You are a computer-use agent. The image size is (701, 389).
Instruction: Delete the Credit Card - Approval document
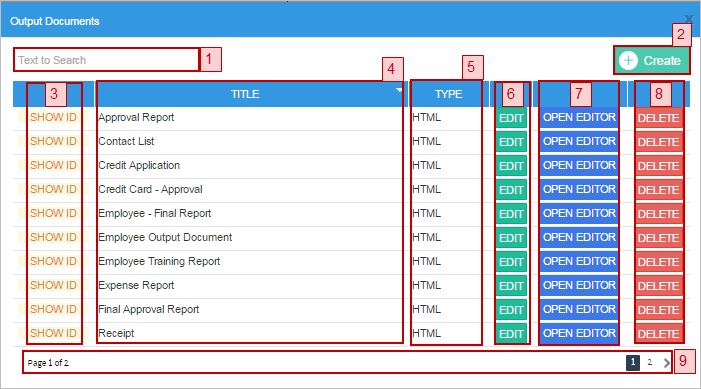point(659,190)
